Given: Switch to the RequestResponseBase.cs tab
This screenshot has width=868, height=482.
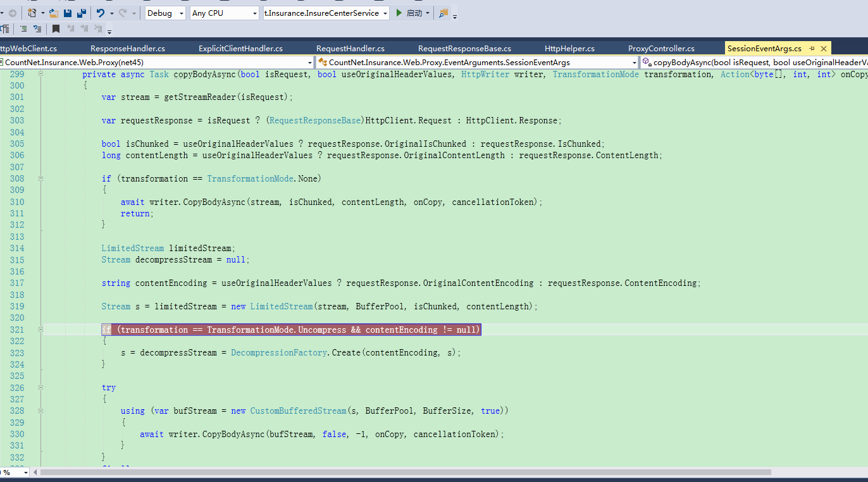Looking at the screenshot, I should tap(464, 48).
